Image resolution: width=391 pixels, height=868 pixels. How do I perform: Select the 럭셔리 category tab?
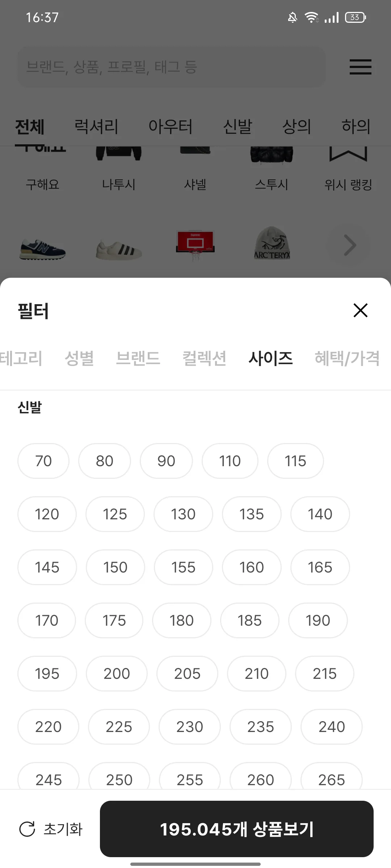(96, 126)
